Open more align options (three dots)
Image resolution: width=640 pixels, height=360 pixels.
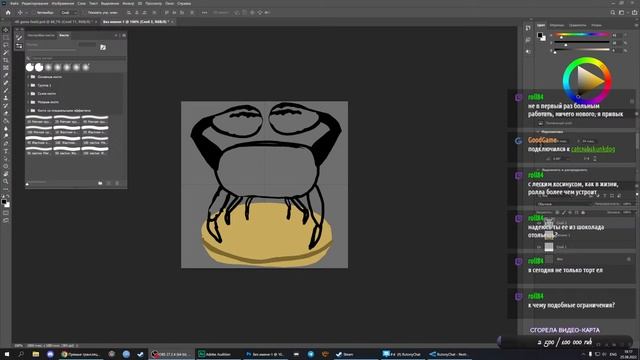point(204,13)
